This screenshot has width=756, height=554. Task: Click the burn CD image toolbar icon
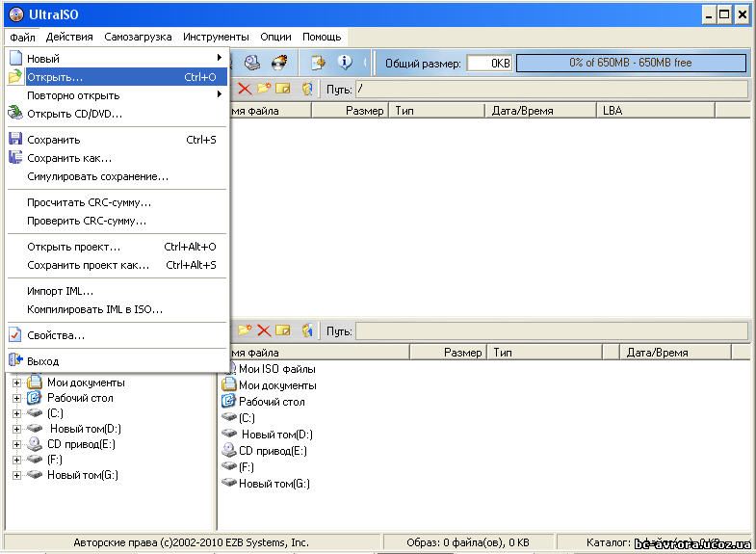coord(279,63)
